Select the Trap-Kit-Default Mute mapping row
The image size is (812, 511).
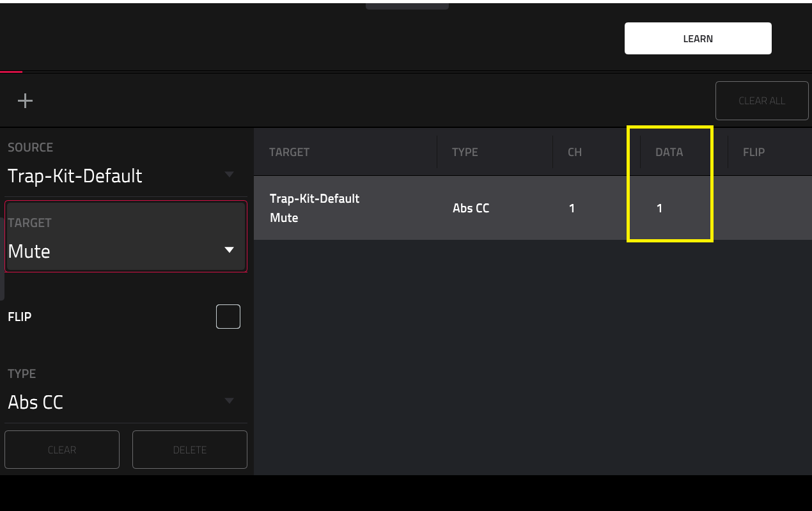[x=533, y=208]
